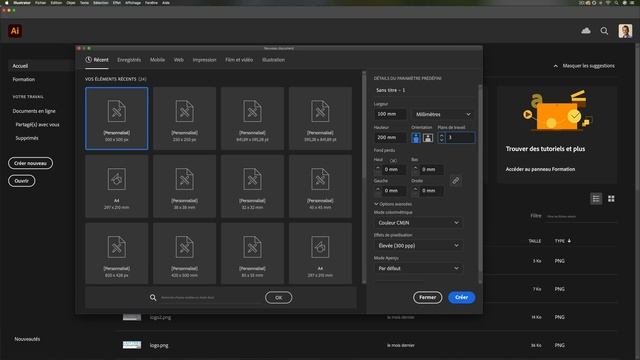The width and height of the screenshot is (640, 360).
Task: Switch recent files to list view
Action: [596, 199]
